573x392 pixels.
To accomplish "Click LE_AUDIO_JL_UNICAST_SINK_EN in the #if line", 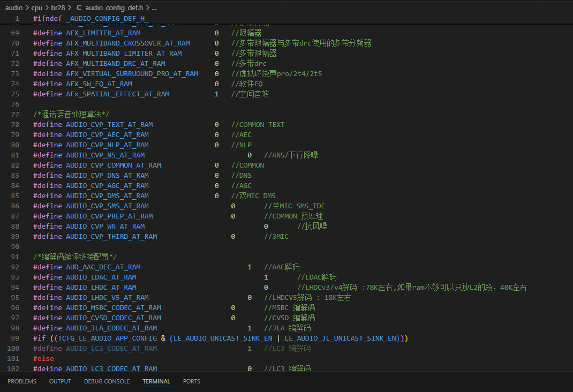I will (x=340, y=338).
